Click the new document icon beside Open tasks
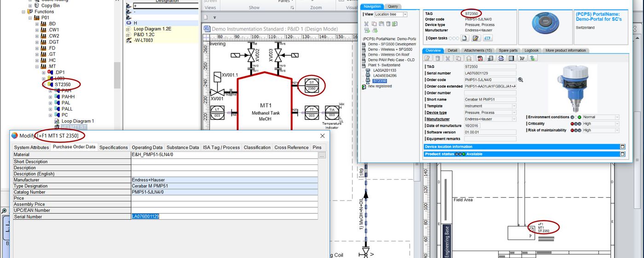644x258 pixels. click(x=465, y=38)
